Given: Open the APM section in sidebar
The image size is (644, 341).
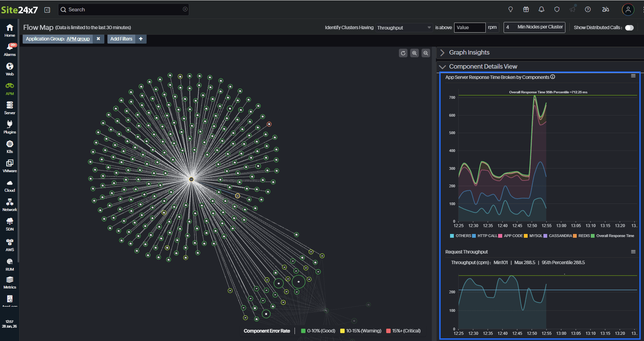Looking at the screenshot, I should click(9, 89).
